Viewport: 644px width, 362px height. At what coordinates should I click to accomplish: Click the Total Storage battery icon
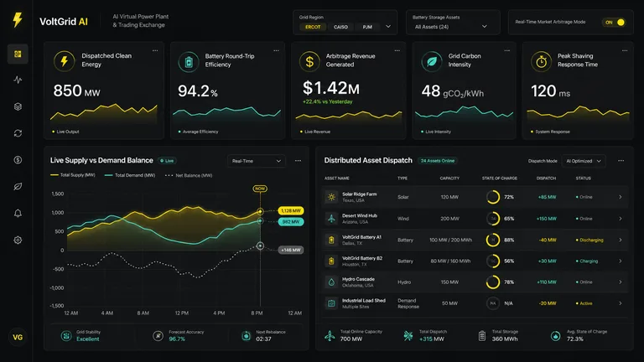(x=482, y=336)
